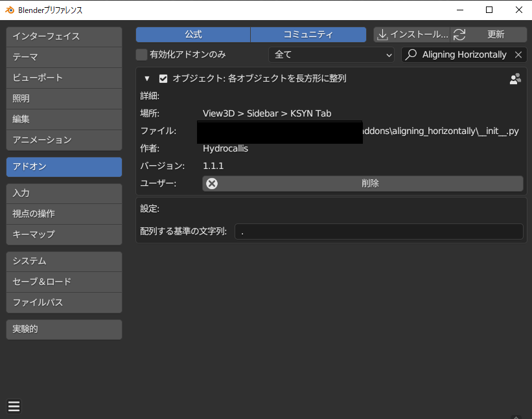Open the 実験的 section

pyautogui.click(x=64, y=329)
